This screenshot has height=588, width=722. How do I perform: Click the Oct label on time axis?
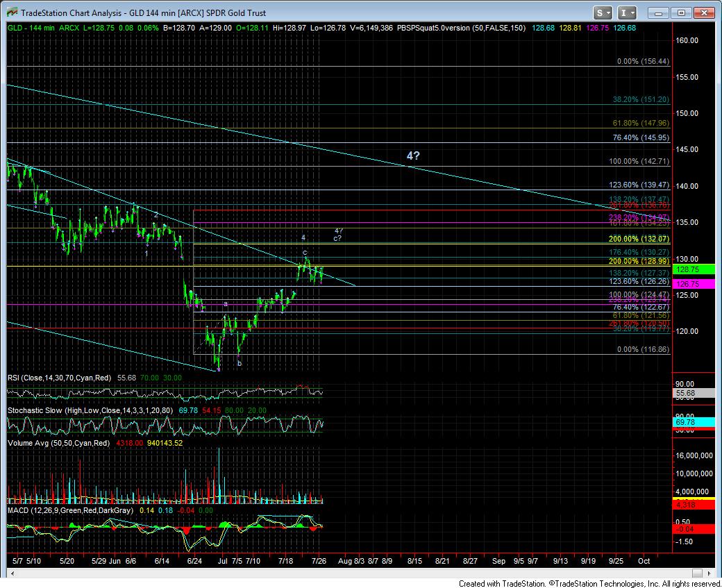[644, 562]
